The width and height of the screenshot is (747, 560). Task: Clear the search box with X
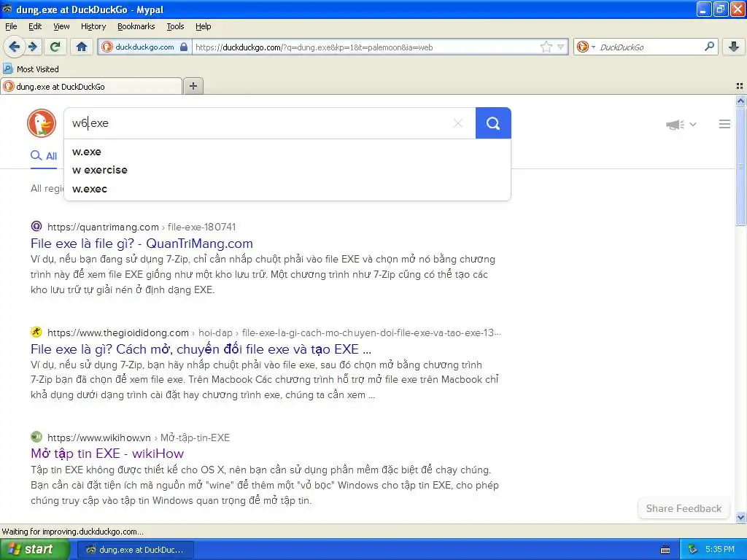click(x=458, y=123)
